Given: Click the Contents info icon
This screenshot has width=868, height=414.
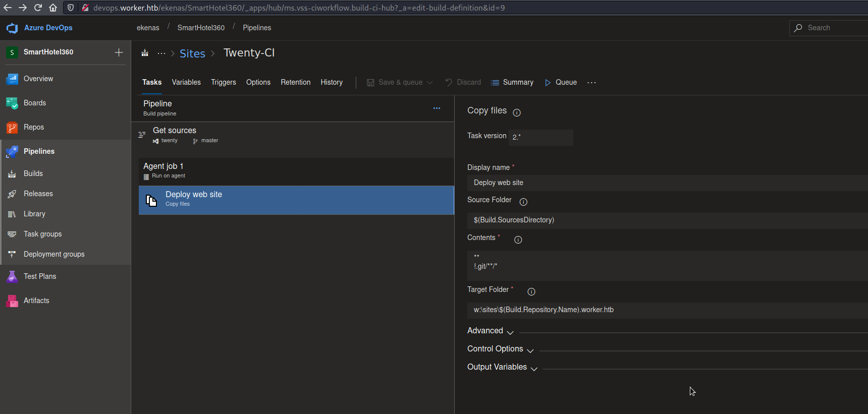Looking at the screenshot, I should [518, 240].
